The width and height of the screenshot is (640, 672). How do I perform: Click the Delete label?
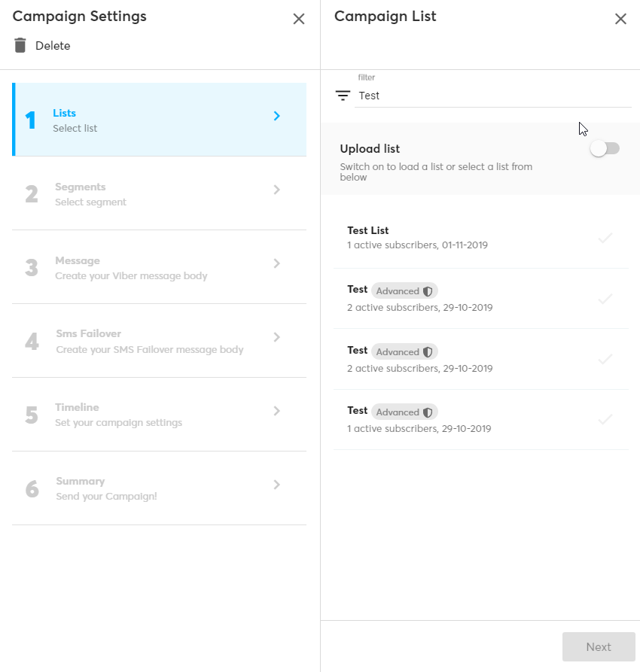(x=53, y=46)
